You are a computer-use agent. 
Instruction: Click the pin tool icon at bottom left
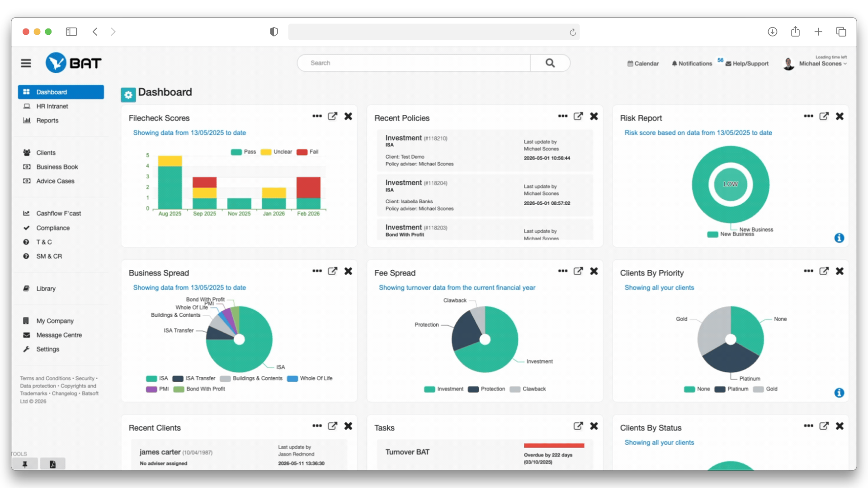click(25, 464)
